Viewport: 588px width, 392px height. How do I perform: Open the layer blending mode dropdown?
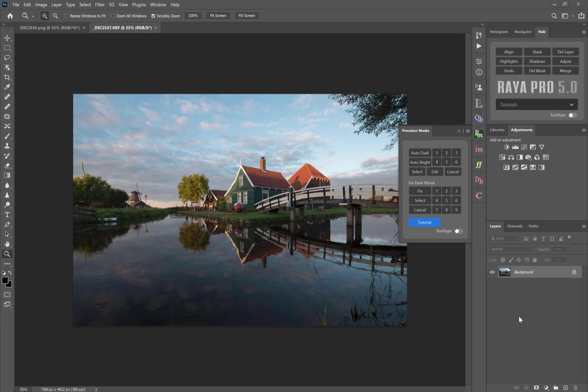[512, 249]
